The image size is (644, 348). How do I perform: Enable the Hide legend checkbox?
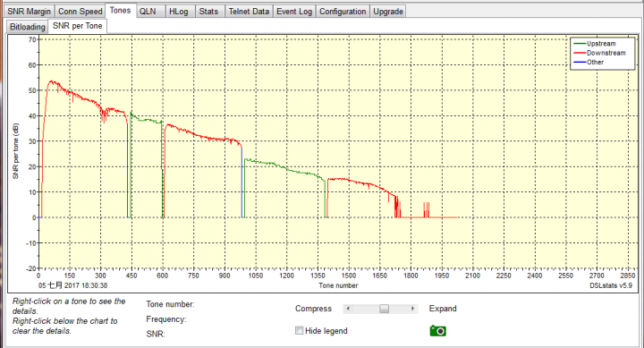coord(299,330)
